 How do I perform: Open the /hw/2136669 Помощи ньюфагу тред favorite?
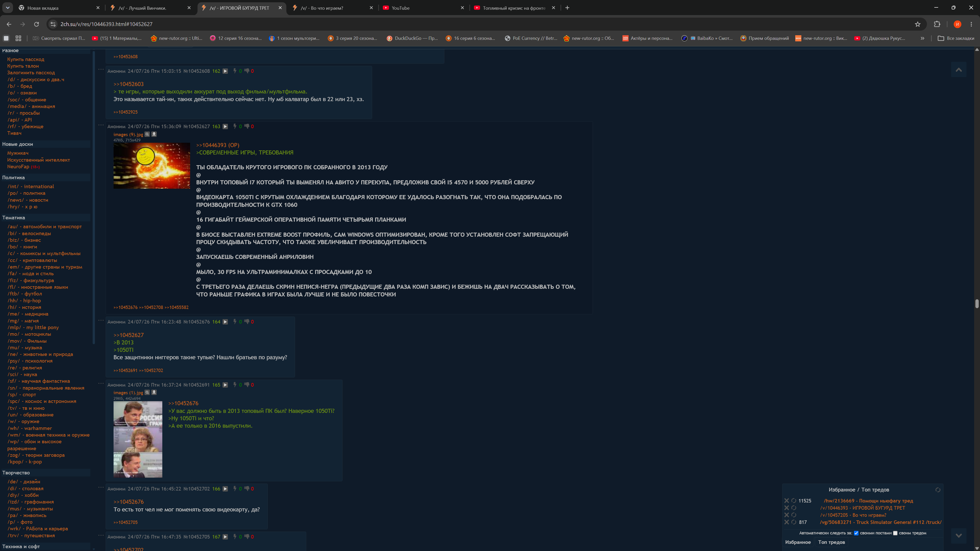point(868,501)
